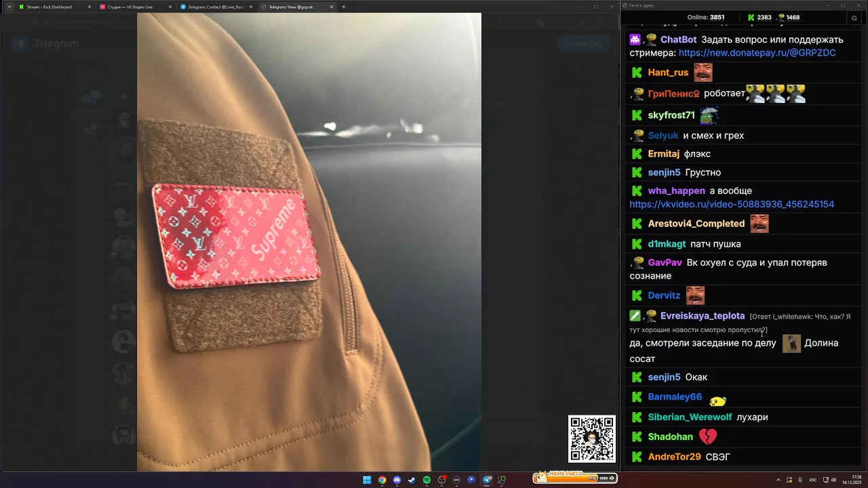Click AndreTor29 username in chat
The height and width of the screenshot is (488, 868).
pyautogui.click(x=674, y=457)
